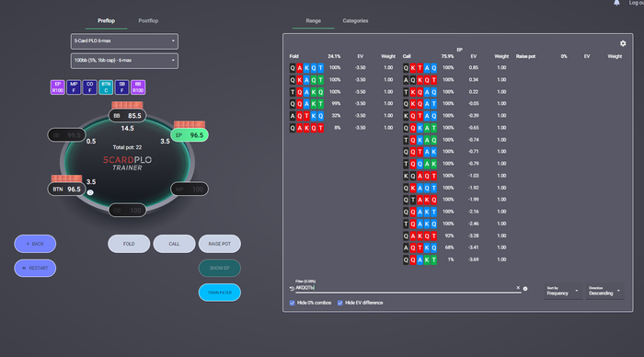Click the EP seat showing 96.5
644x357 pixels.
pos(190,134)
